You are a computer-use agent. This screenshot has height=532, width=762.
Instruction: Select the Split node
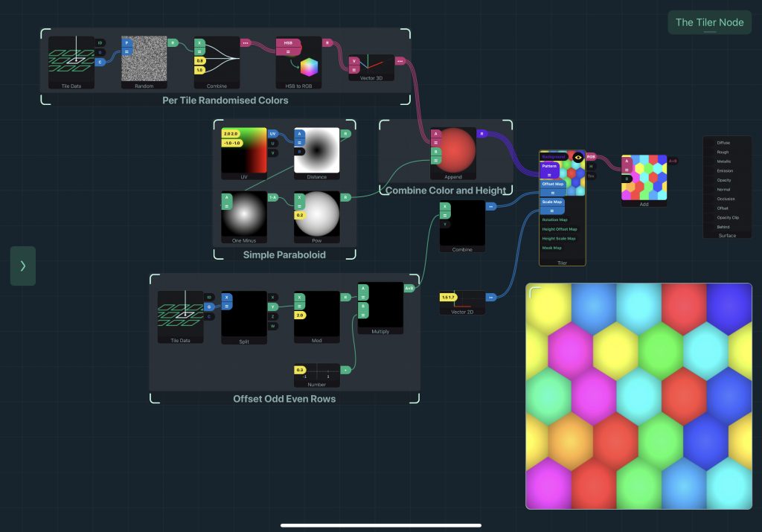click(244, 318)
